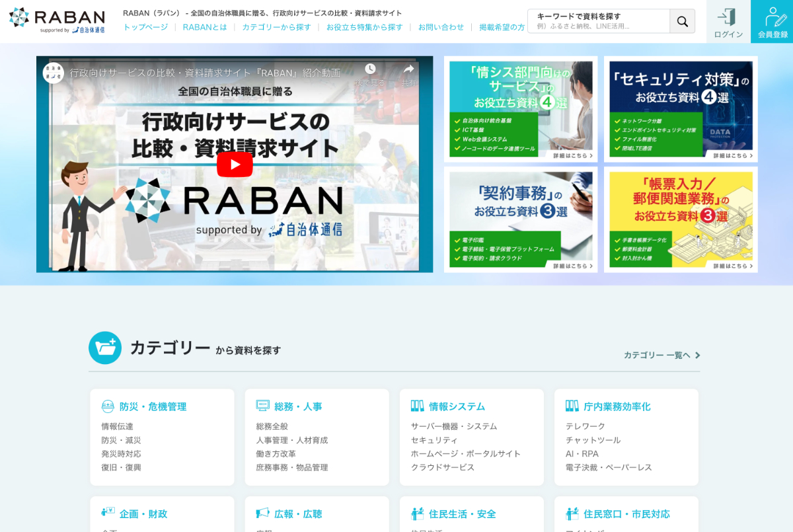Click the 庁内業務効率化 category icon
This screenshot has height=532, width=793.
(x=572, y=406)
